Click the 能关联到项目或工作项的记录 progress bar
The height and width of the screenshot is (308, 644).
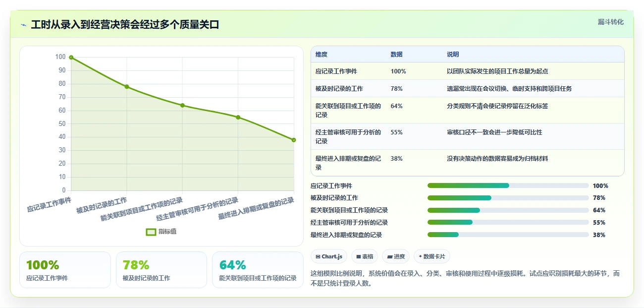(x=508, y=210)
